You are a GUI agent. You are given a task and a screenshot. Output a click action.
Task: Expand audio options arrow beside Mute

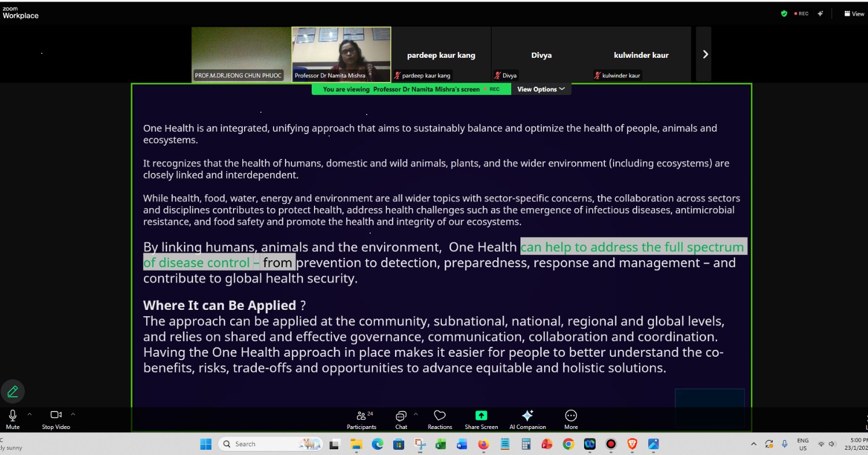tap(29, 414)
